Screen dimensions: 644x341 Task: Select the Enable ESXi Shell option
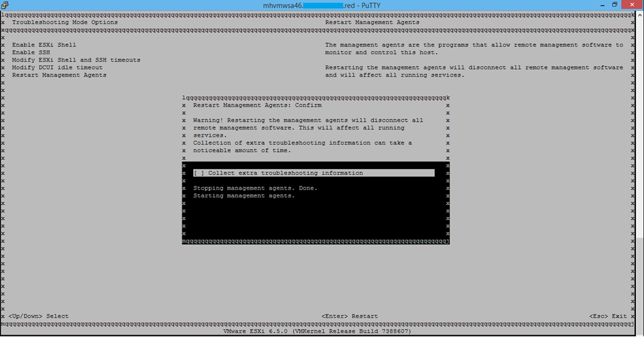(x=44, y=45)
